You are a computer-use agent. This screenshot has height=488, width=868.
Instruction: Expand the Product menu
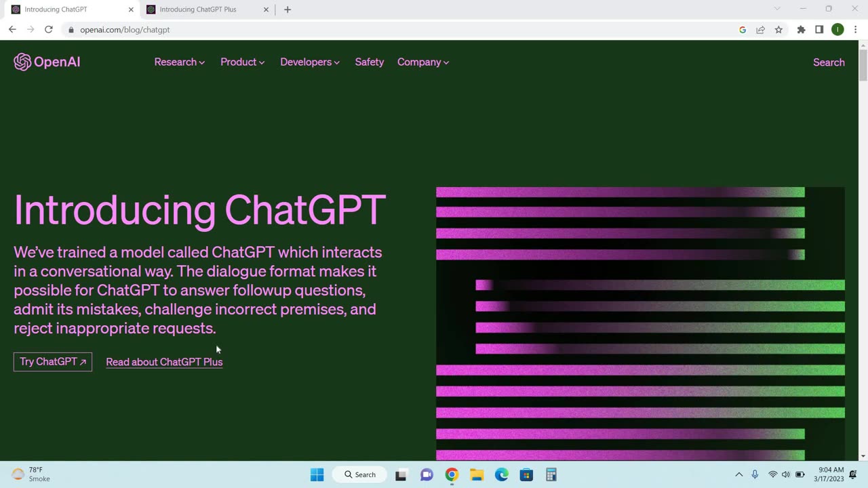[x=242, y=62]
